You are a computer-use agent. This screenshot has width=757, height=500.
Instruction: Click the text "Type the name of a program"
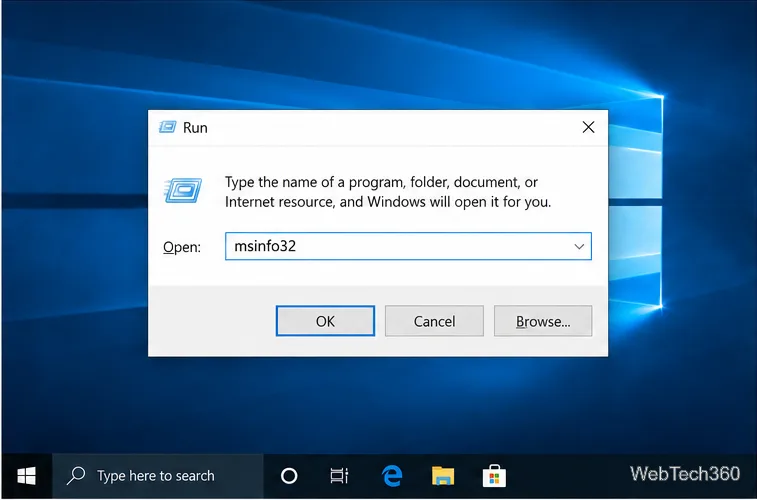pyautogui.click(x=314, y=182)
